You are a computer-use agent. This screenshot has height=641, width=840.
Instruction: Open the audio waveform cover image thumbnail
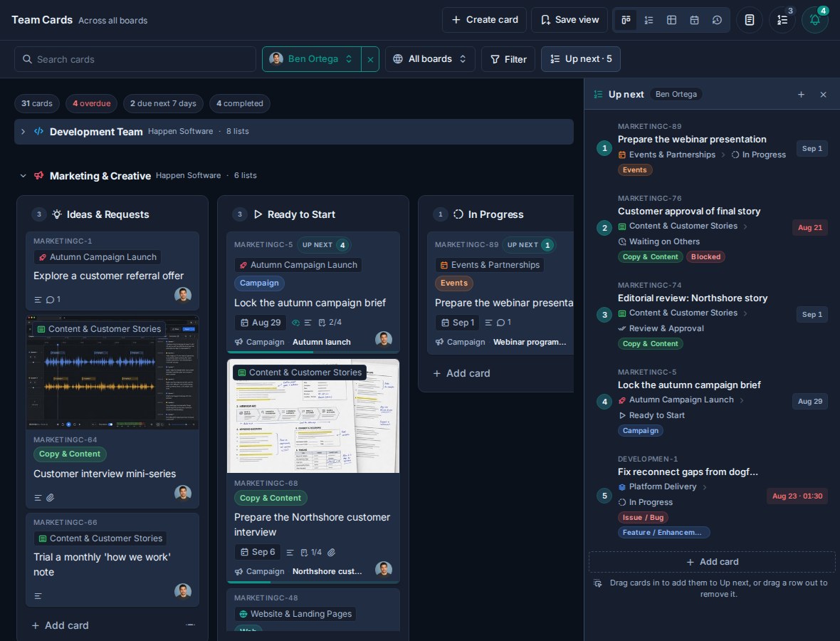tap(112, 372)
